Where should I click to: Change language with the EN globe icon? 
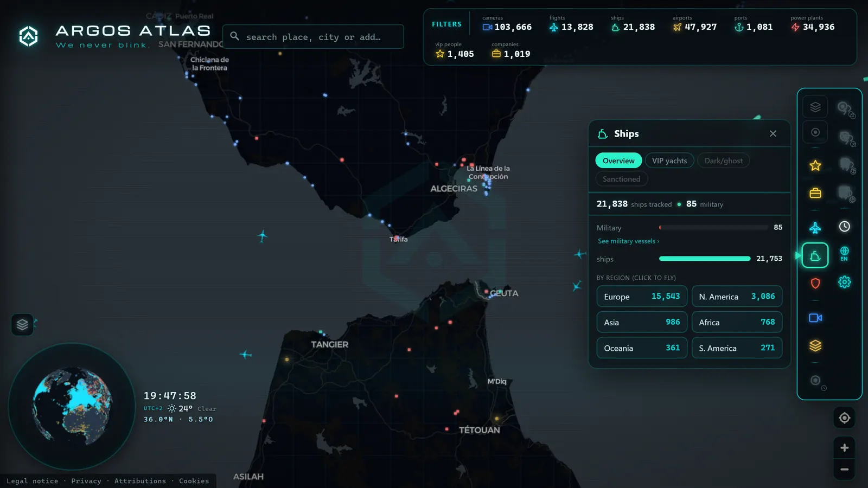(x=845, y=254)
